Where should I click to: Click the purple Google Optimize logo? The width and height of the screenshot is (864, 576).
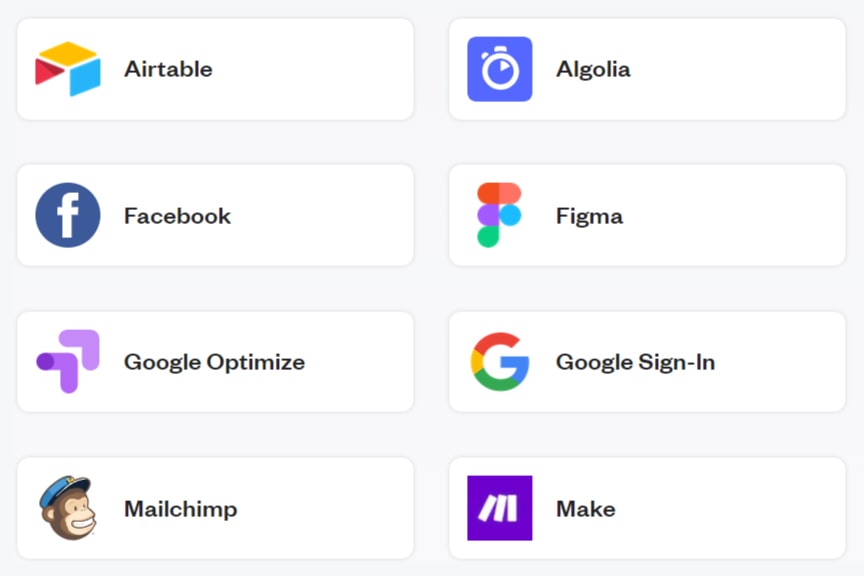click(68, 362)
